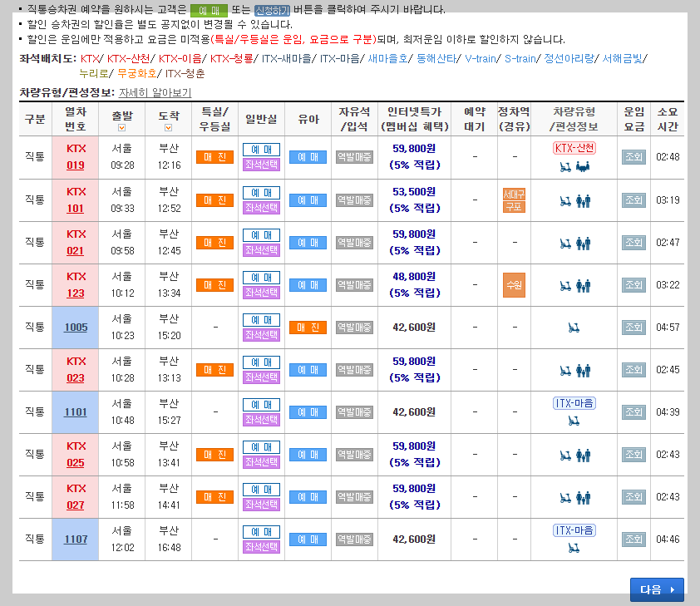Open 정선아리랑 seat map link
The height and width of the screenshot is (606, 700).
coord(569,58)
